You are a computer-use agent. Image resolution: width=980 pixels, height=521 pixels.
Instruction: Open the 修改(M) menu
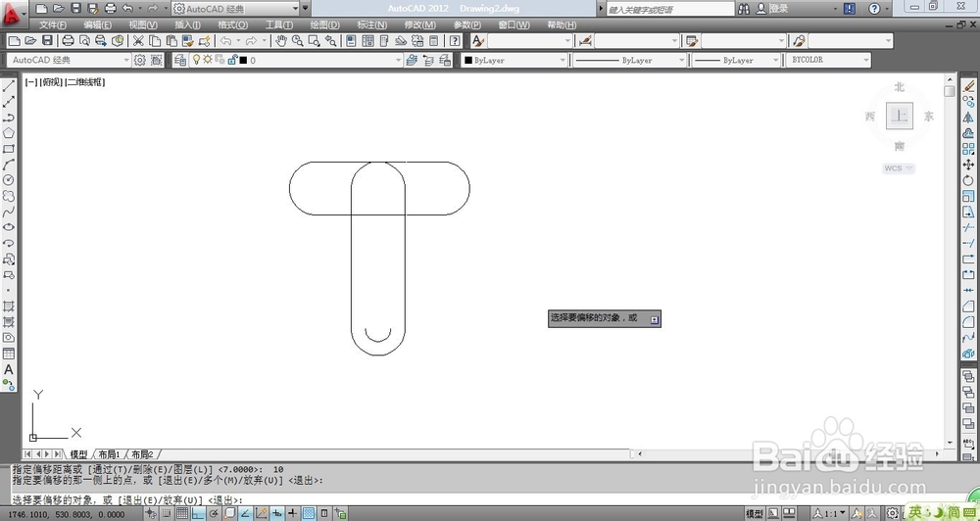(x=420, y=25)
